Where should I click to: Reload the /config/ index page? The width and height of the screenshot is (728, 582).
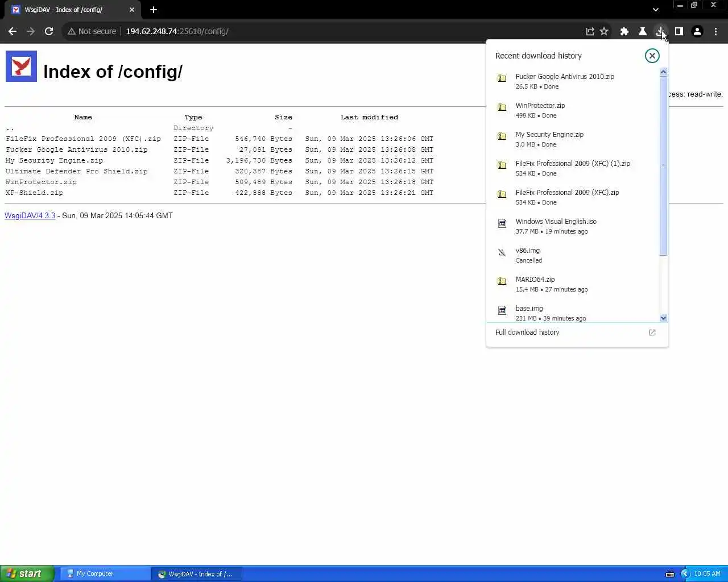click(49, 31)
